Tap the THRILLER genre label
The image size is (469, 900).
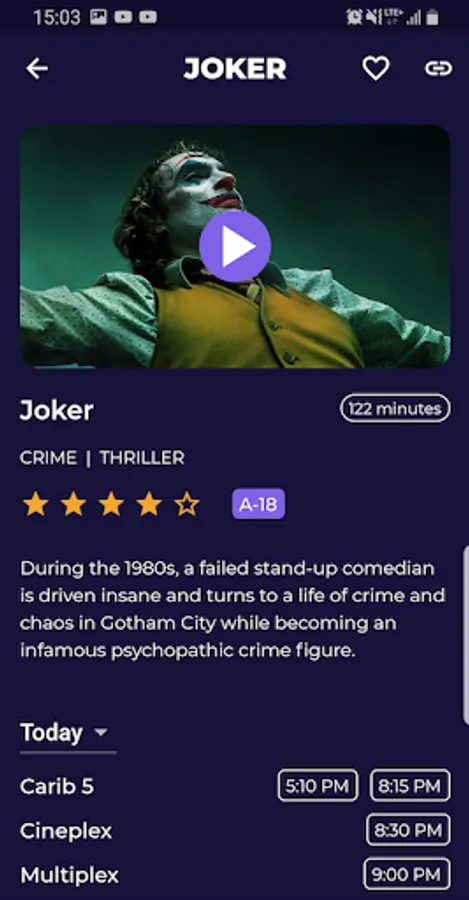[x=142, y=458]
